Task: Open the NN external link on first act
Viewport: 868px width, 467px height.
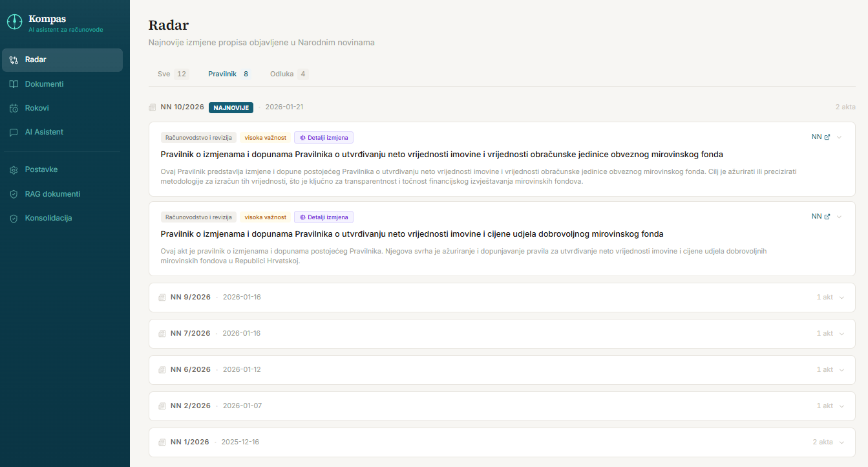Action: pyautogui.click(x=820, y=137)
